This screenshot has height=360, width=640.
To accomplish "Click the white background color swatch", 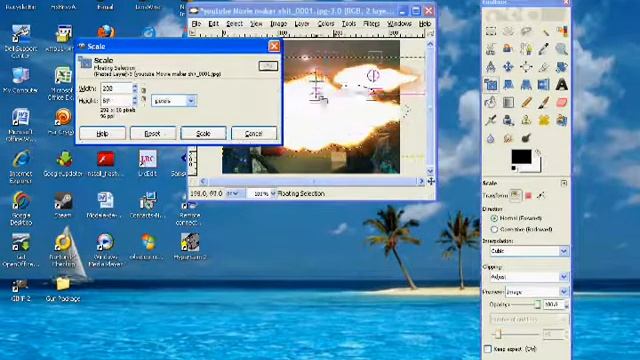I will pyautogui.click(x=536, y=166).
